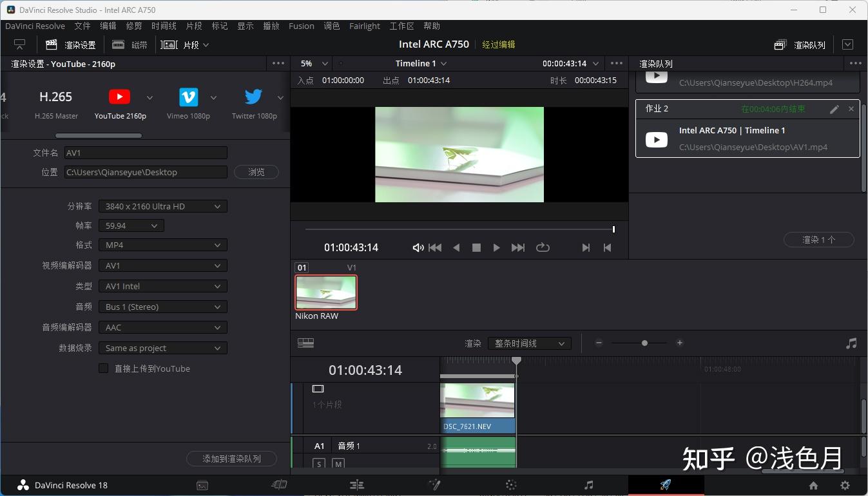Enable 直接上传到YouTube checkbox

tap(104, 368)
